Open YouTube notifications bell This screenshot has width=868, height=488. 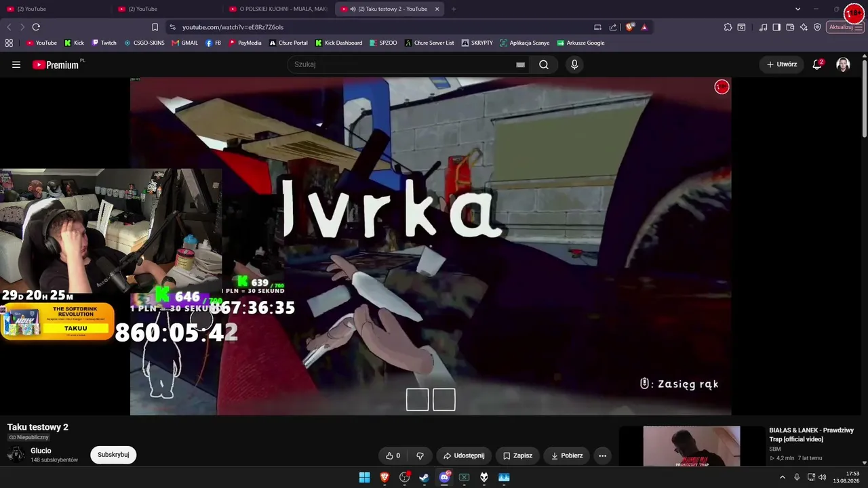point(817,64)
